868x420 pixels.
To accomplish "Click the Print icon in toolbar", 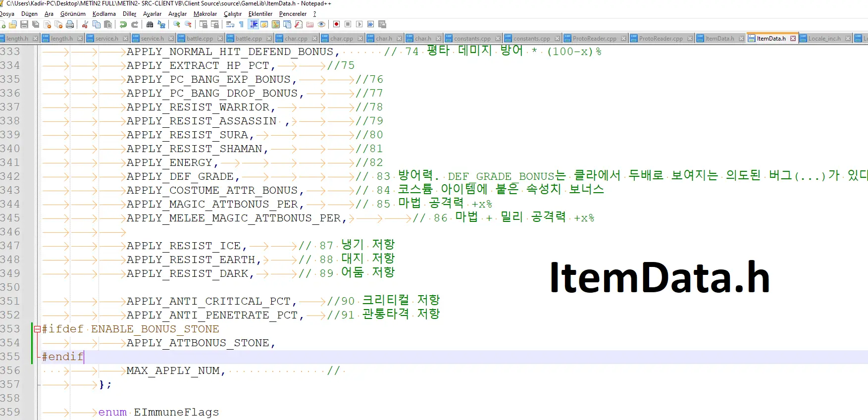I will (70, 24).
